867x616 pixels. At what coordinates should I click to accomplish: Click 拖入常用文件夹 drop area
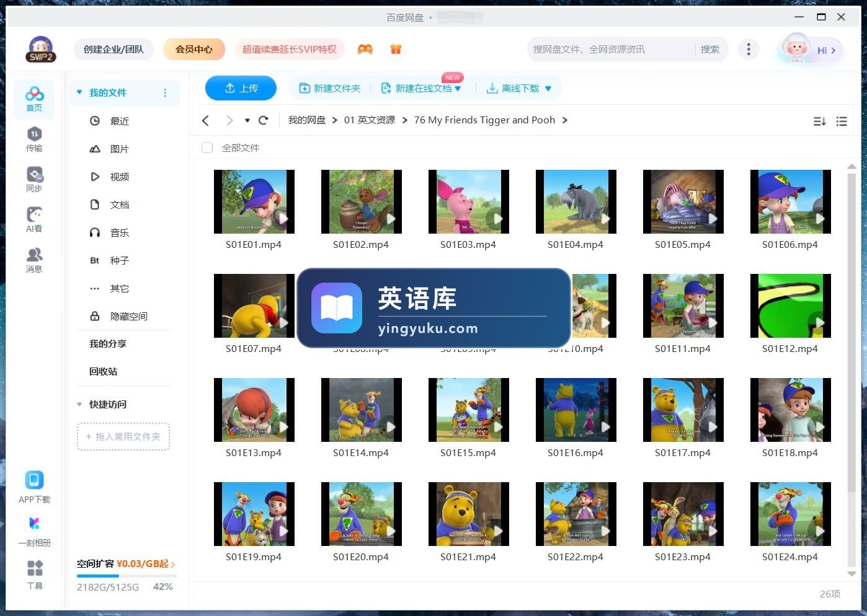(123, 436)
